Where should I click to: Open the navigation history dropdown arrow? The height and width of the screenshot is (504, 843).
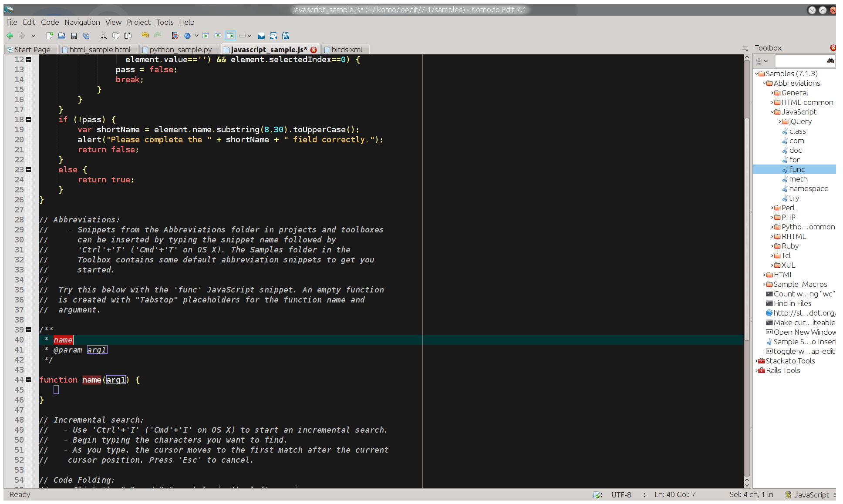[x=33, y=36]
